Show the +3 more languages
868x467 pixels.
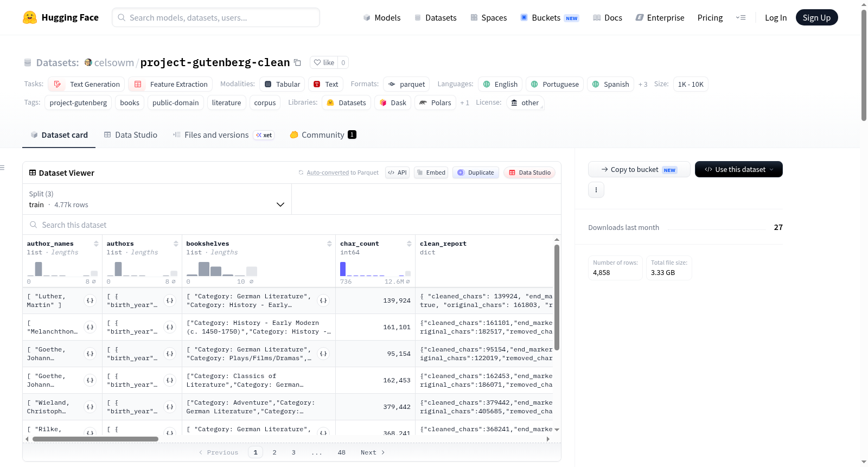pyautogui.click(x=643, y=84)
